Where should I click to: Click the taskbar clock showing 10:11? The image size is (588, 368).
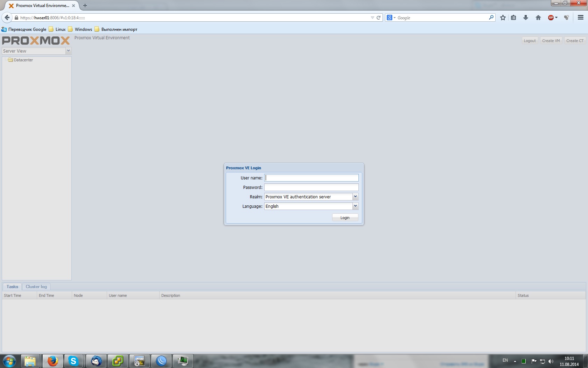click(569, 361)
